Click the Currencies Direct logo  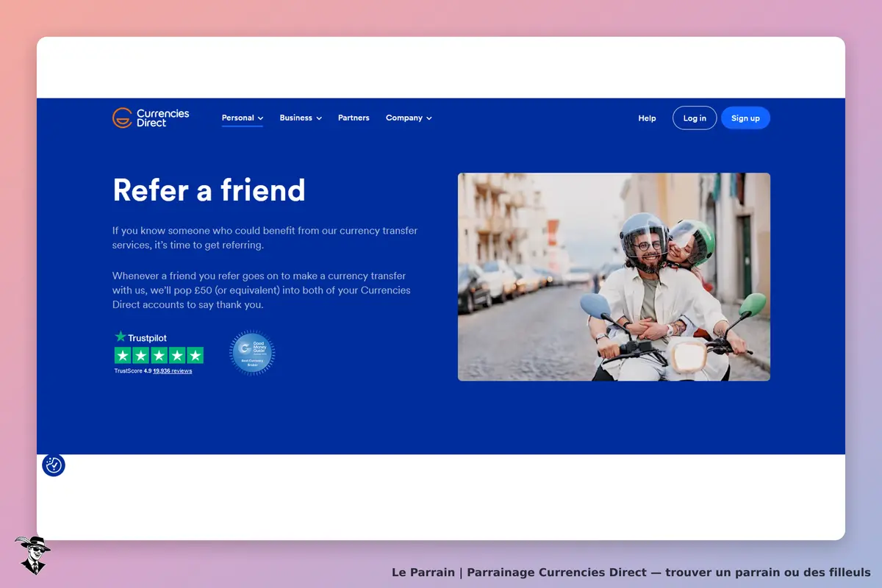151,118
